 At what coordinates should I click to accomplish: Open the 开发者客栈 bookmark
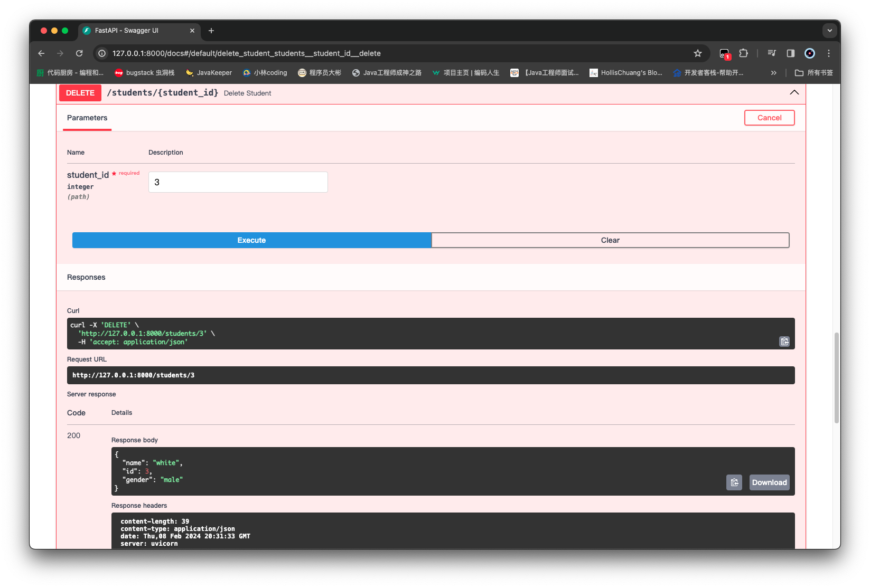tap(708, 73)
